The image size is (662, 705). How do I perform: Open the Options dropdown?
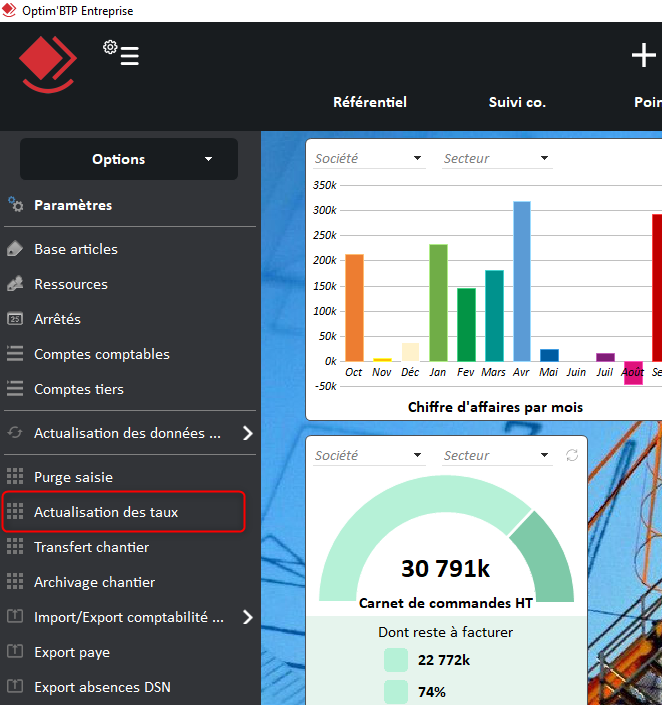(129, 159)
